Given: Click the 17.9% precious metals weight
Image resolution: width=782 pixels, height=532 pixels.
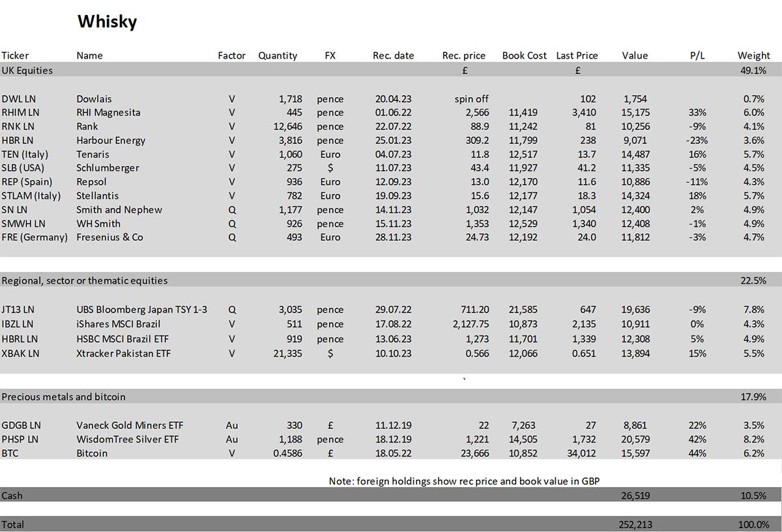Looking at the screenshot, I should (753, 397).
